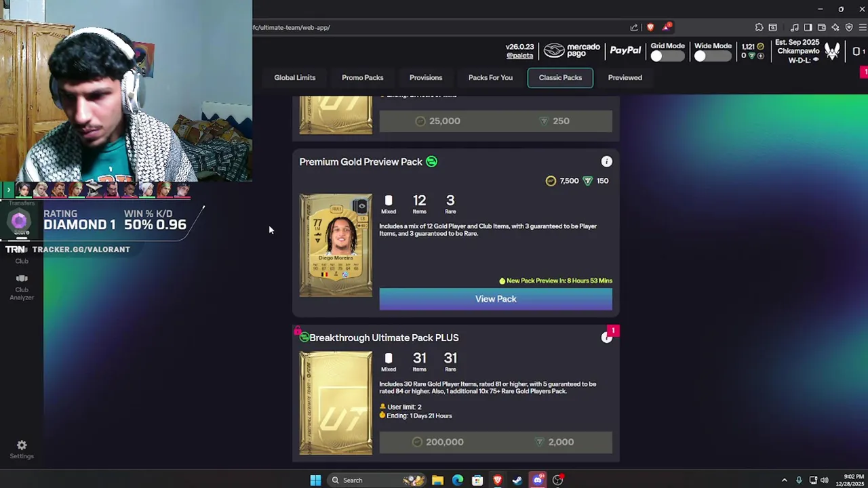868x488 pixels.
Task: Click the Brave Shields lion icon
Action: 650,27
